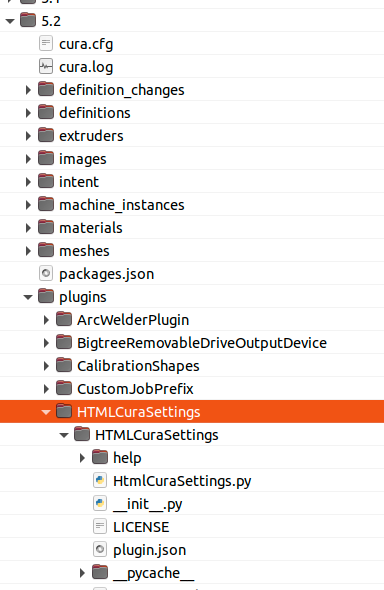This screenshot has height=590, width=384.
Task: Click the 5.2 folder icon
Action: pos(28,20)
